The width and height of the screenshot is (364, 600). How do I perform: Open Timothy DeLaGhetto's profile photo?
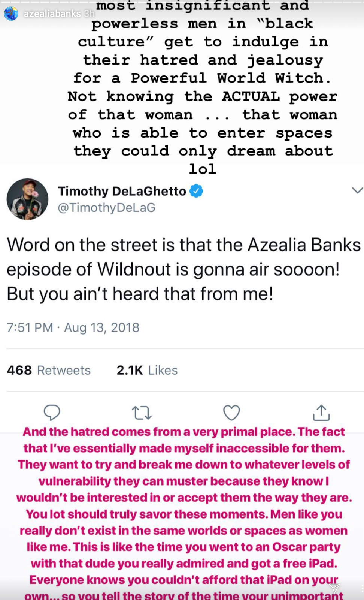(27, 199)
